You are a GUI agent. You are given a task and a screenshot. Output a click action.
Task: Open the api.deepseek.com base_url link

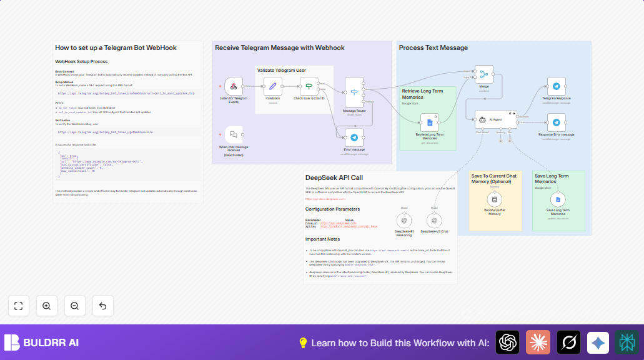click(339, 223)
